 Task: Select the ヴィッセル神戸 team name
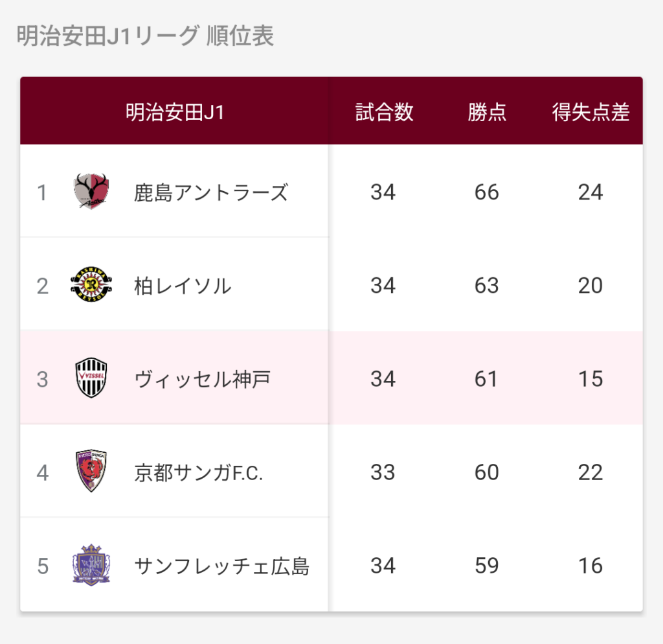coord(202,379)
